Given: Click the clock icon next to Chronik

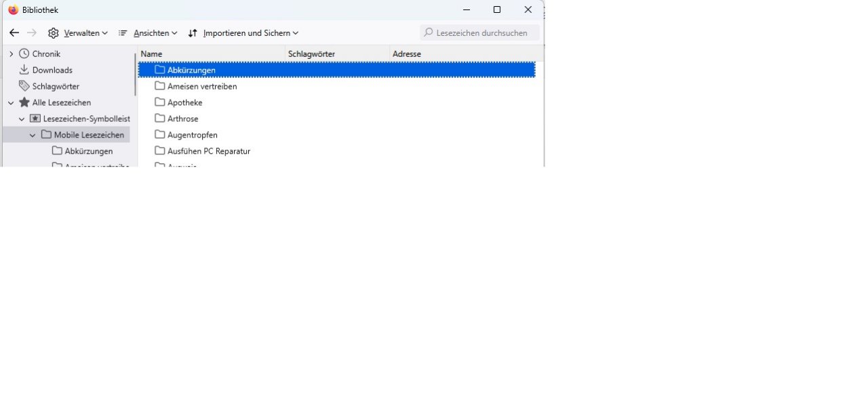Looking at the screenshot, I should [24, 54].
